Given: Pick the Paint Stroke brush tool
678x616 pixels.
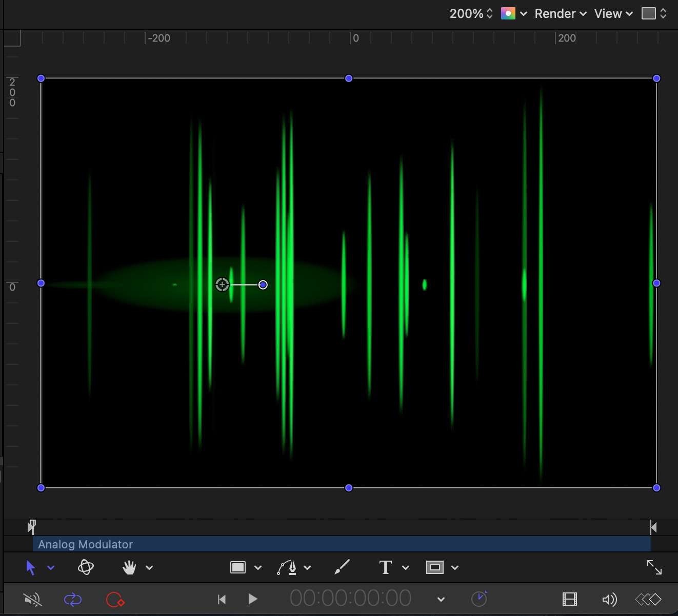Looking at the screenshot, I should [342, 567].
